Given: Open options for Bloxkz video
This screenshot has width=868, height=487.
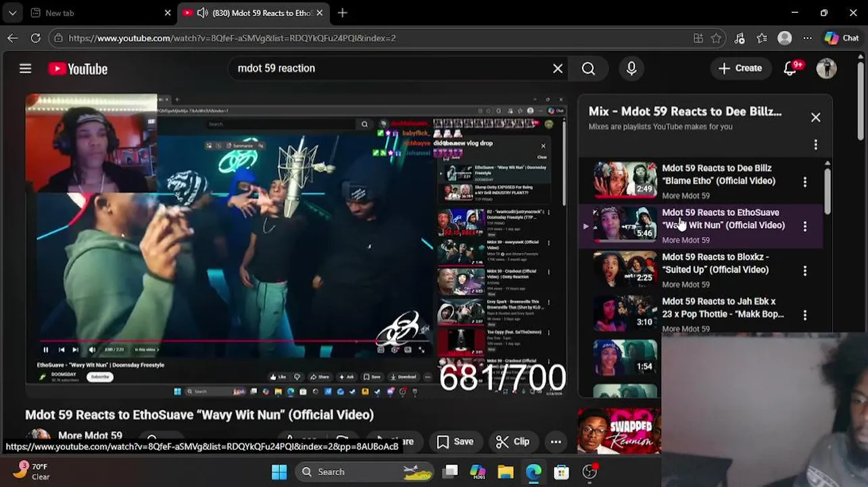Looking at the screenshot, I should (x=804, y=271).
